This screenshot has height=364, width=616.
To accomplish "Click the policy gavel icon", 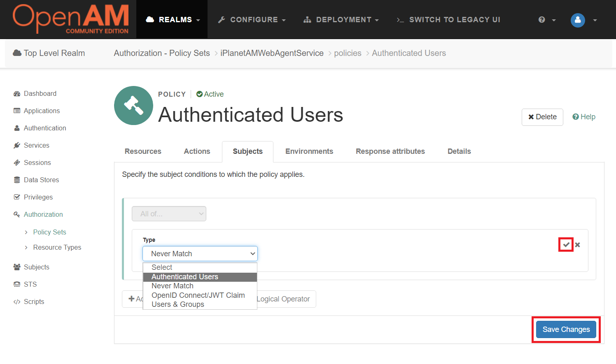I will [x=133, y=105].
